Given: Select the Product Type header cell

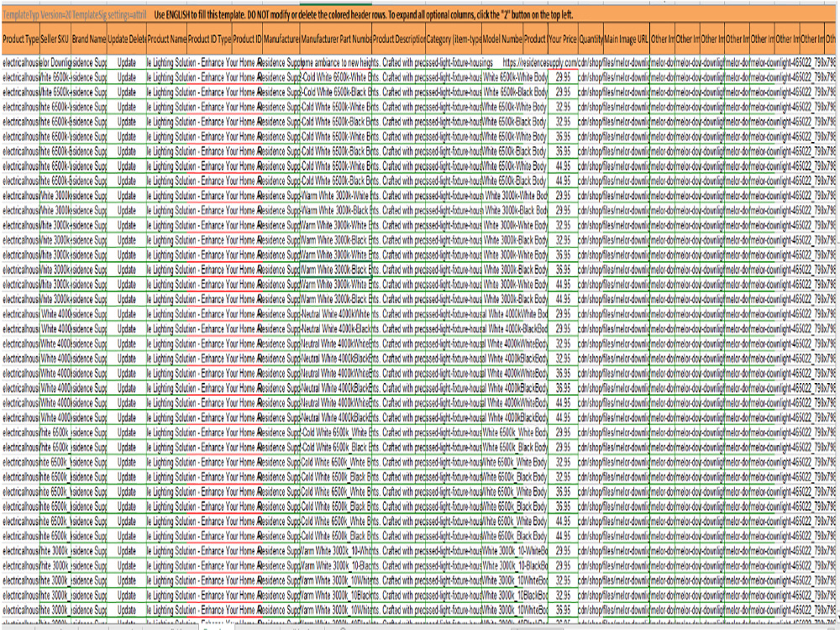Looking at the screenshot, I should pyautogui.click(x=20, y=39).
